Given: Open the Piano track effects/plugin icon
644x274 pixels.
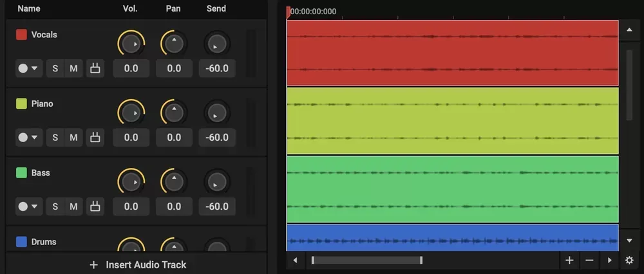Looking at the screenshot, I should click(x=95, y=138).
